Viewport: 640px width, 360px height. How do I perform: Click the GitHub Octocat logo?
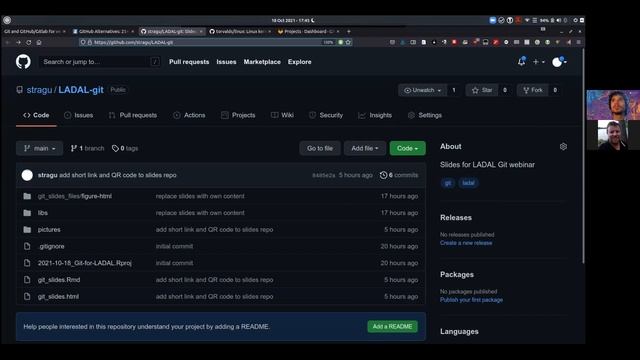coord(23,62)
